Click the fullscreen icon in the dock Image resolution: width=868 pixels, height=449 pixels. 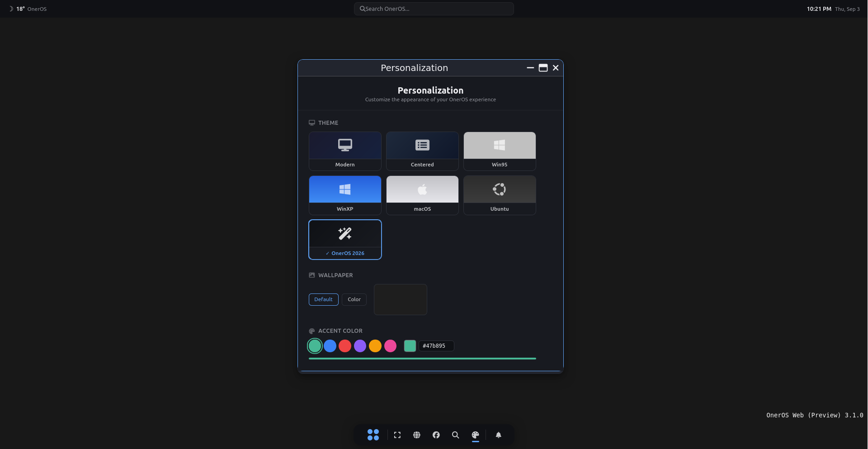pos(397,435)
